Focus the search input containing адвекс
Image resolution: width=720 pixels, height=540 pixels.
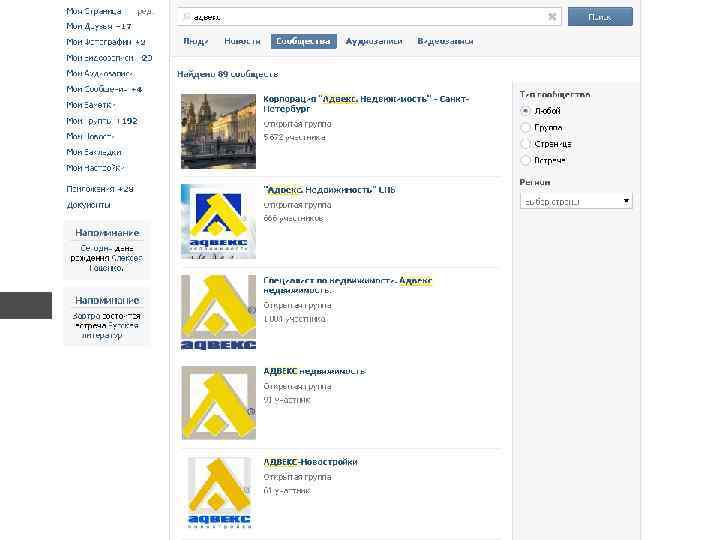(369, 17)
